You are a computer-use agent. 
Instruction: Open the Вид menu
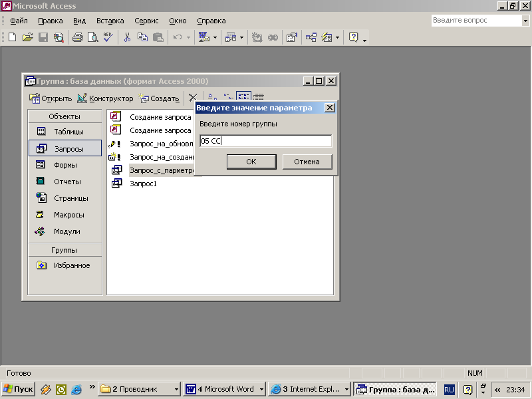79,21
